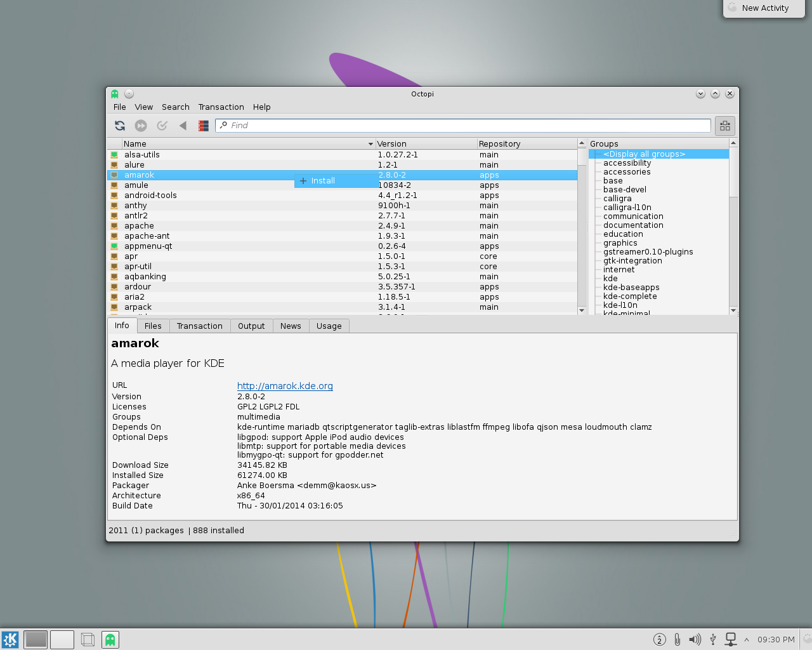Select '<Display all groups>' entry

(644, 154)
